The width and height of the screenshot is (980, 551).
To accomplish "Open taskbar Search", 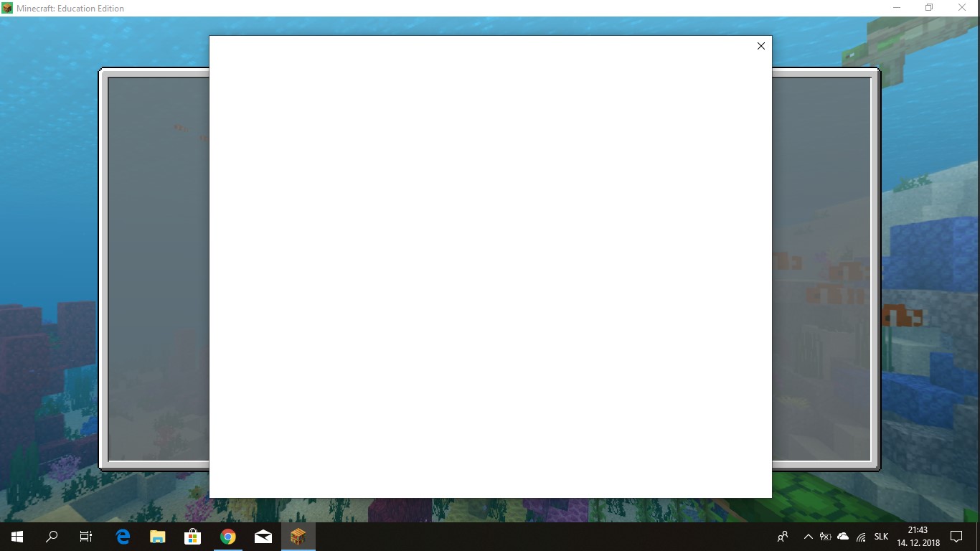I will [x=52, y=537].
